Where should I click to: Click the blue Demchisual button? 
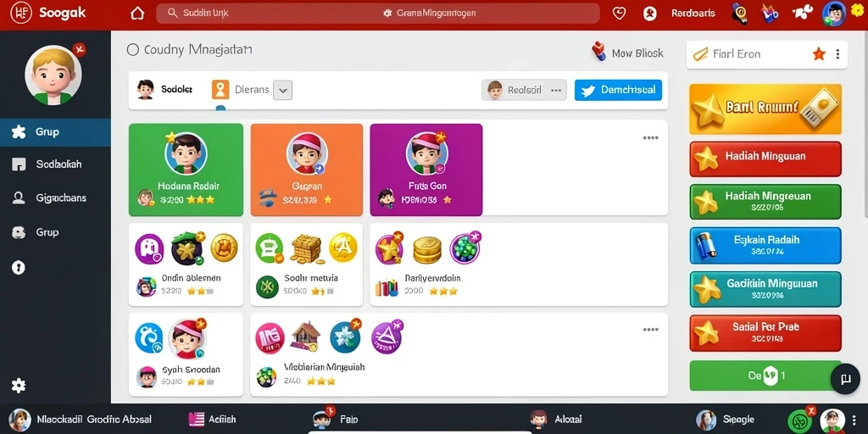[618, 90]
